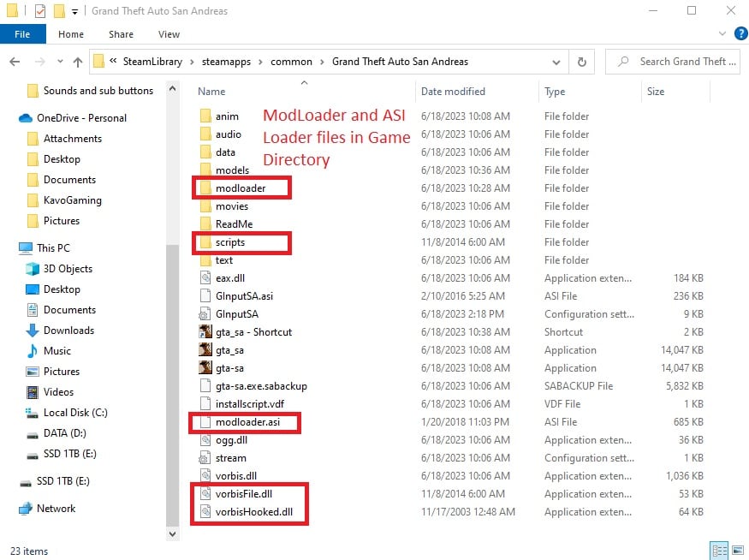Open recent locations dropdown next to Forward
This screenshot has height=560, width=749.
point(60,61)
